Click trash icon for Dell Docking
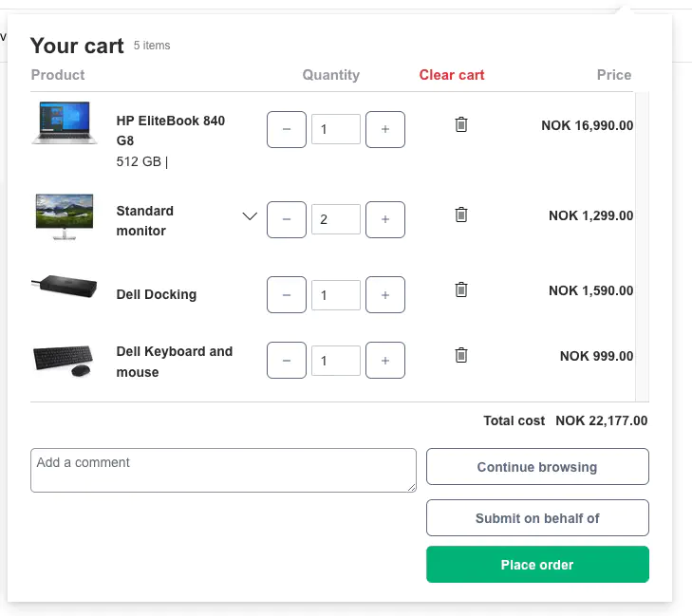Screen dimensions: 692x616 [461, 289]
